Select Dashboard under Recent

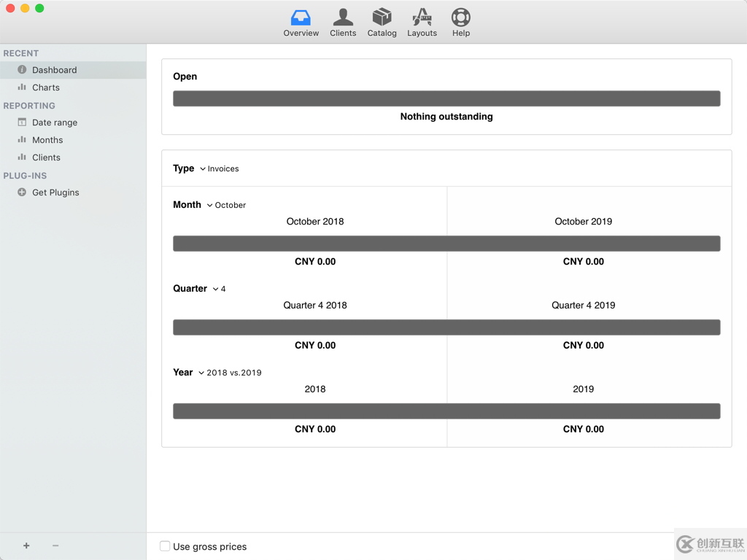53,70
